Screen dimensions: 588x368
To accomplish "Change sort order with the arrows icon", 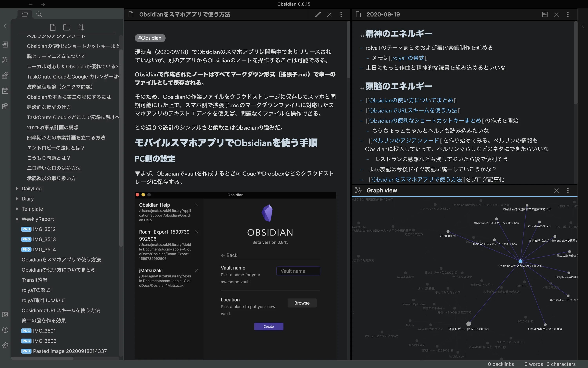I will (x=81, y=27).
